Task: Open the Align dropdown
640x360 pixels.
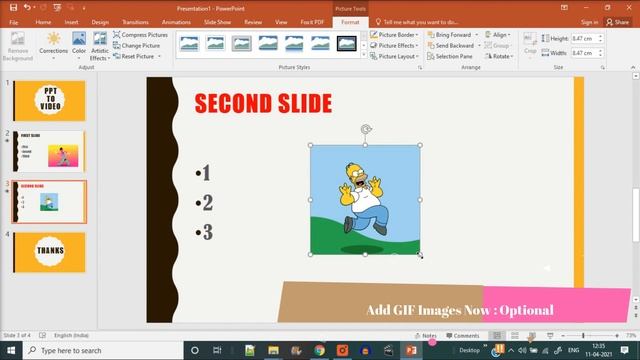Action: [498, 35]
